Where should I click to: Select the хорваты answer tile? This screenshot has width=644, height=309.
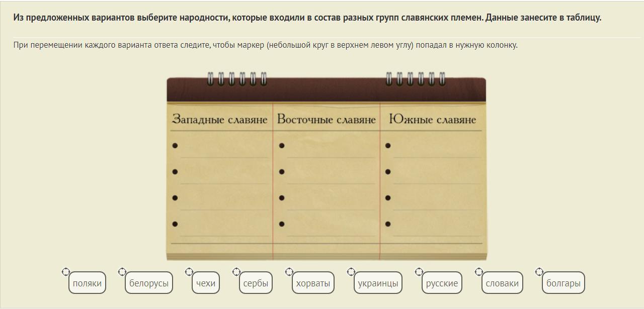(x=313, y=283)
